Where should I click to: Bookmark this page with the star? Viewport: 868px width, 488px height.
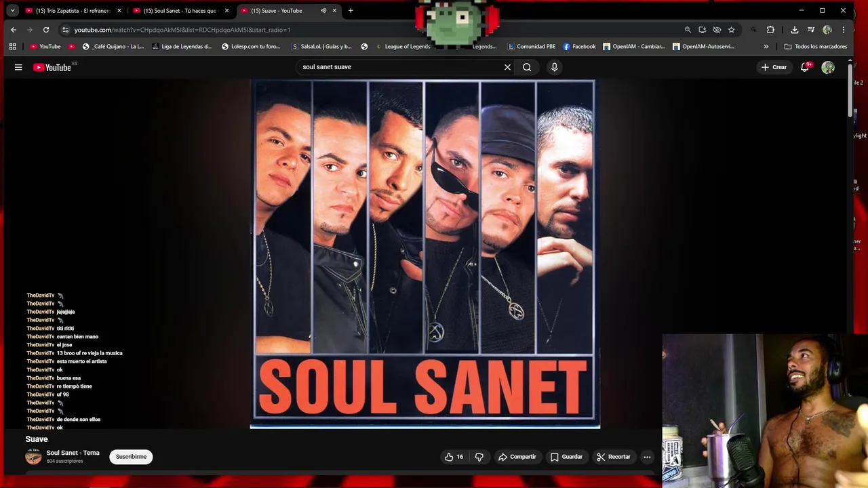[x=731, y=30]
